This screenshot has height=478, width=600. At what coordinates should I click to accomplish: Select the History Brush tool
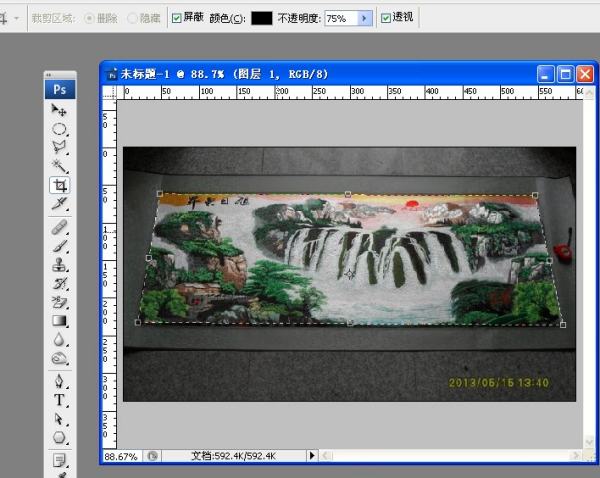coord(59,283)
